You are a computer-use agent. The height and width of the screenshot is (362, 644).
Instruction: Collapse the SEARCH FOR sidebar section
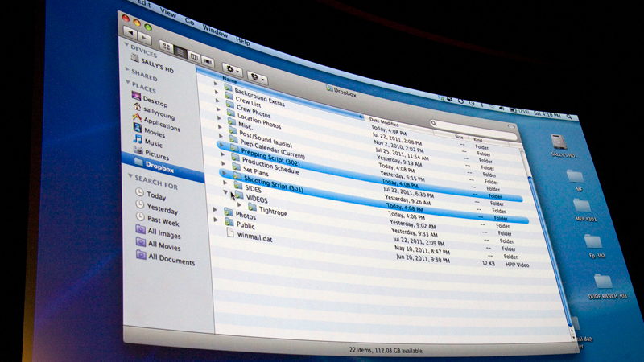(130, 176)
